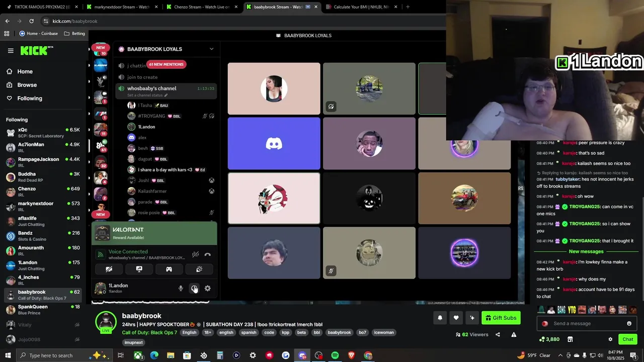Disconnect from the Discord voice call
644x362 pixels.
point(207,254)
